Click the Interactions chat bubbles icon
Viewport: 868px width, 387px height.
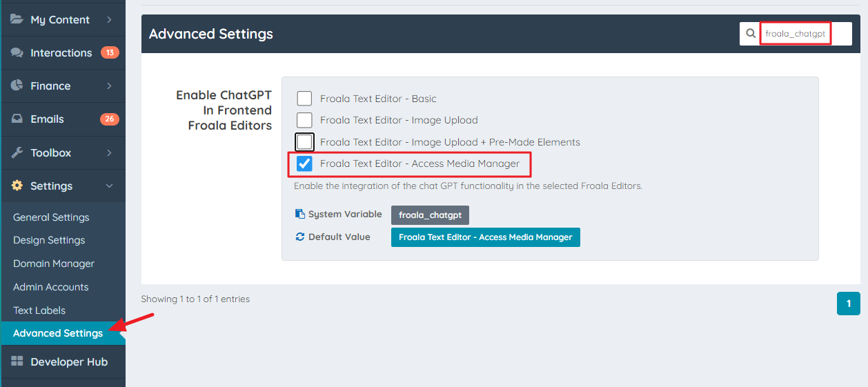pyautogui.click(x=17, y=52)
